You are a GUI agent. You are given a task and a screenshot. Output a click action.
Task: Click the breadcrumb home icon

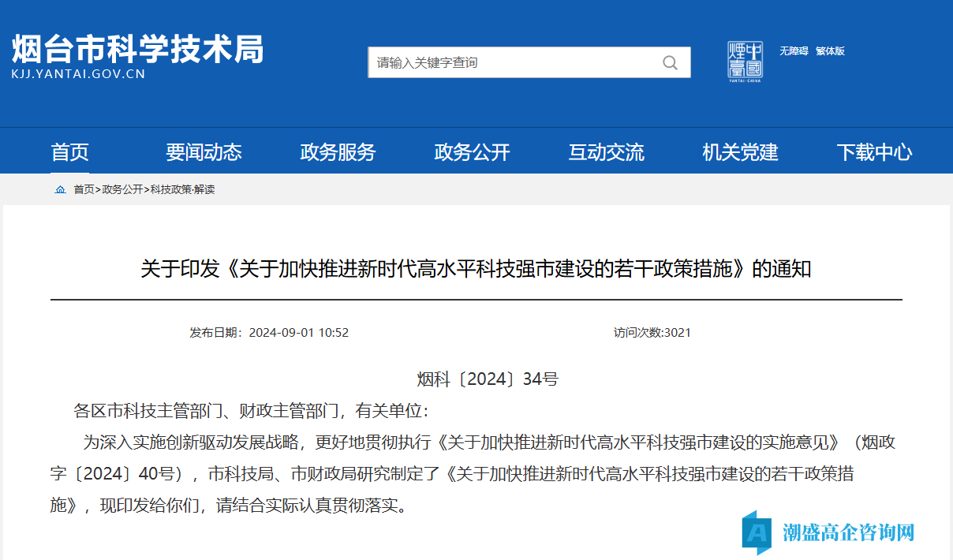pos(60,190)
